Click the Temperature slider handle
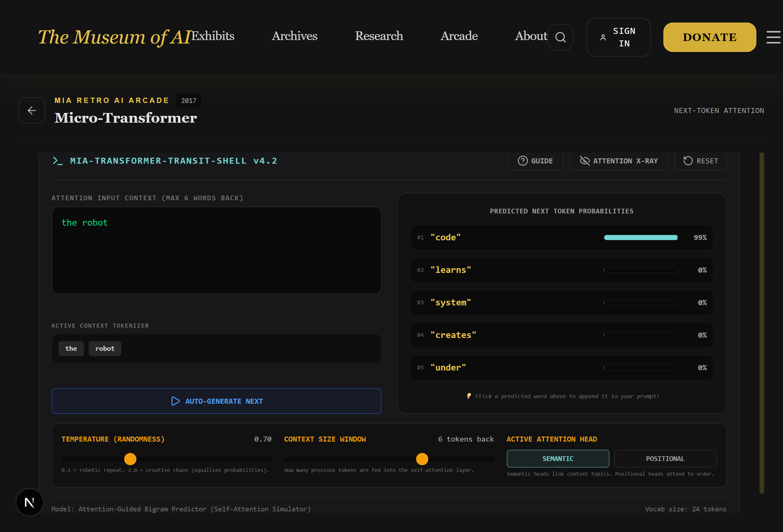The width and height of the screenshot is (783, 532). pos(130,459)
